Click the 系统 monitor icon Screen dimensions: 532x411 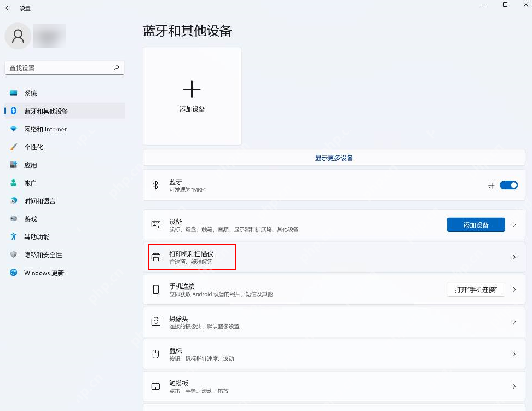[14, 93]
